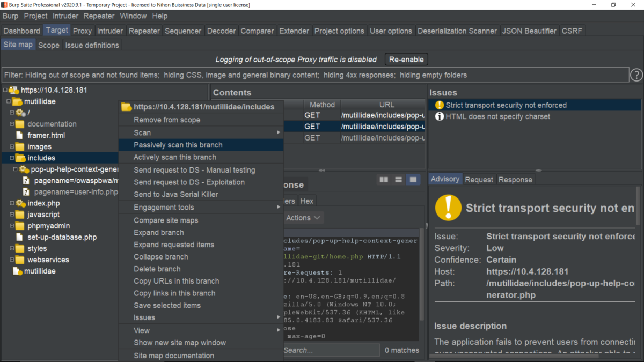Click the yellow warning icon in Issues list
The width and height of the screenshot is (644, 362).
click(x=439, y=105)
